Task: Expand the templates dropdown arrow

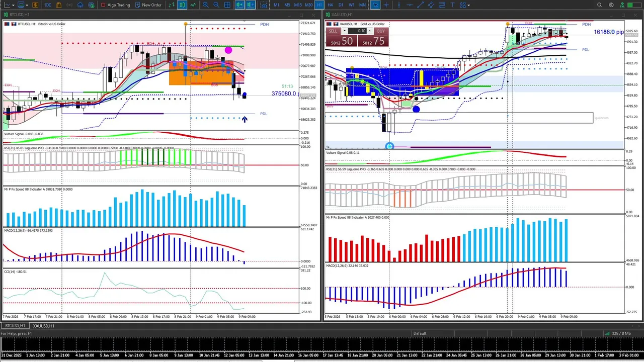Action: [27, 5]
